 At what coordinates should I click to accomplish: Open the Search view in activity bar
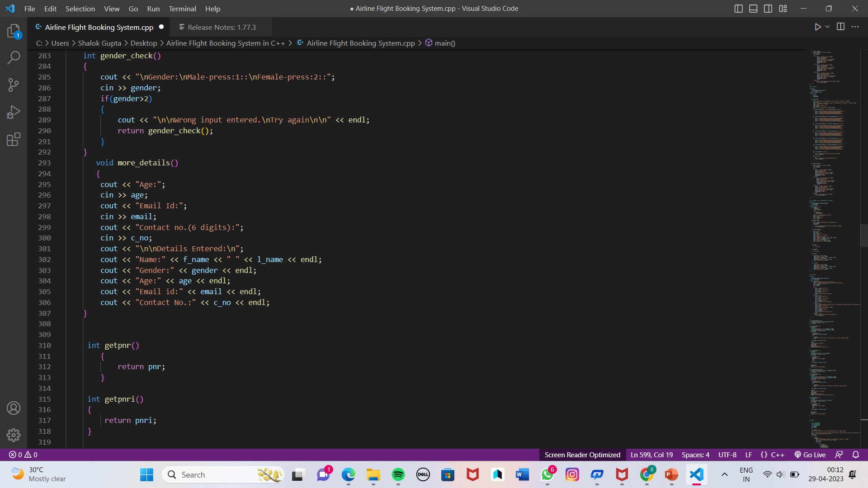tap(14, 57)
